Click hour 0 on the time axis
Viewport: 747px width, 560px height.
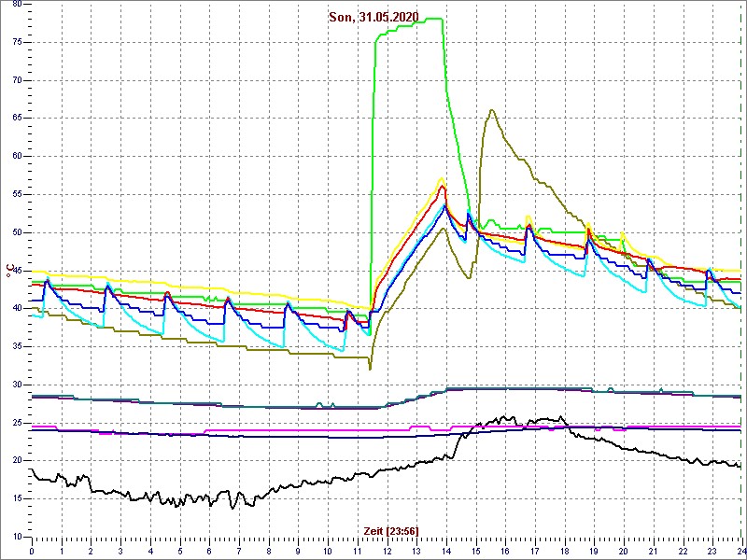click(32, 551)
